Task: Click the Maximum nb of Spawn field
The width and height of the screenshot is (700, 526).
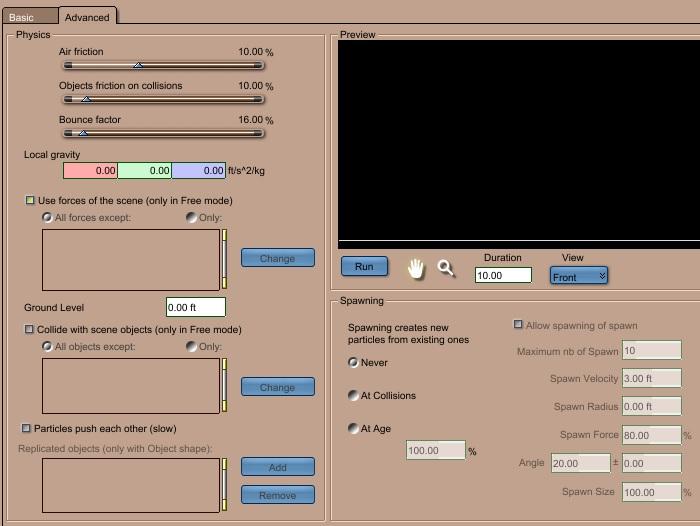Action: click(652, 351)
